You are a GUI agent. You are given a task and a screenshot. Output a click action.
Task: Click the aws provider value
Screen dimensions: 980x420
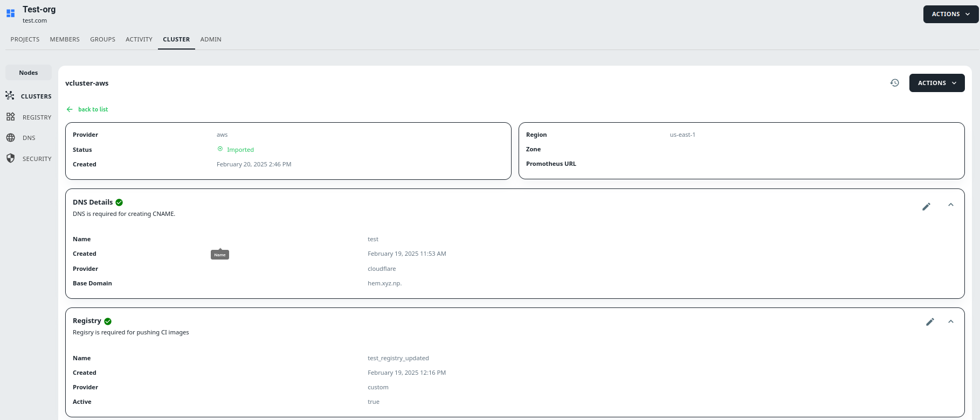[x=222, y=135]
